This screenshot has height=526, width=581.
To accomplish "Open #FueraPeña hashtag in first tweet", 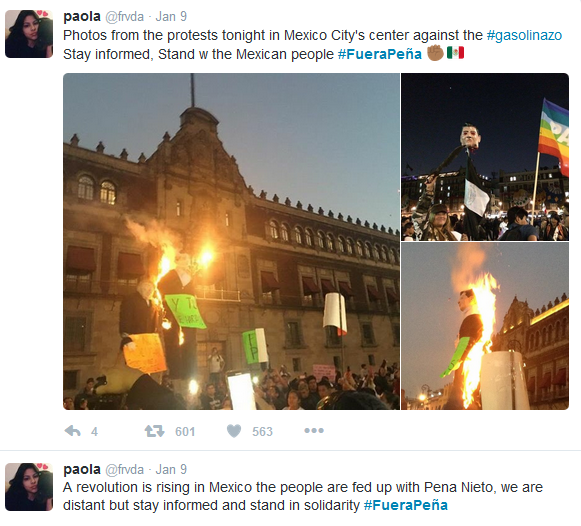I will click(x=380, y=54).
